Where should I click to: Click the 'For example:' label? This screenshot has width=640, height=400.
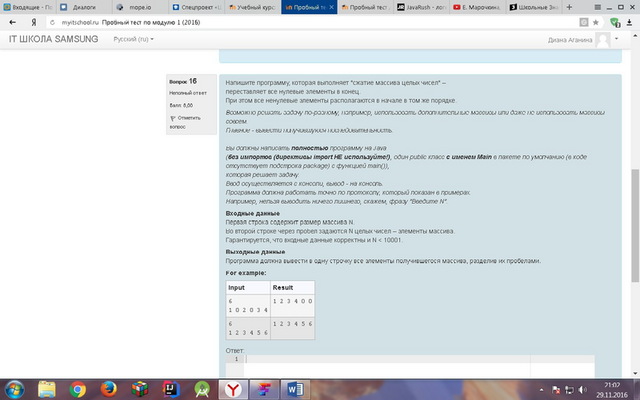246,273
